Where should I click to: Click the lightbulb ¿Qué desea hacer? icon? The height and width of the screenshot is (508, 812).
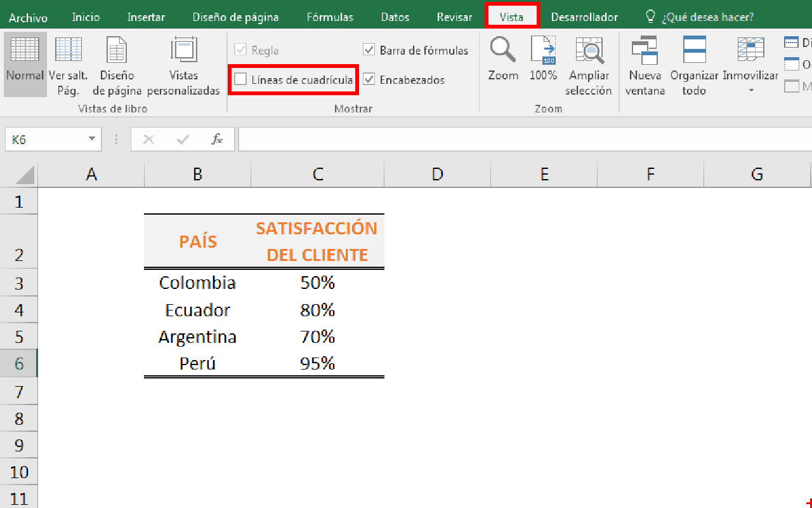coord(650,17)
